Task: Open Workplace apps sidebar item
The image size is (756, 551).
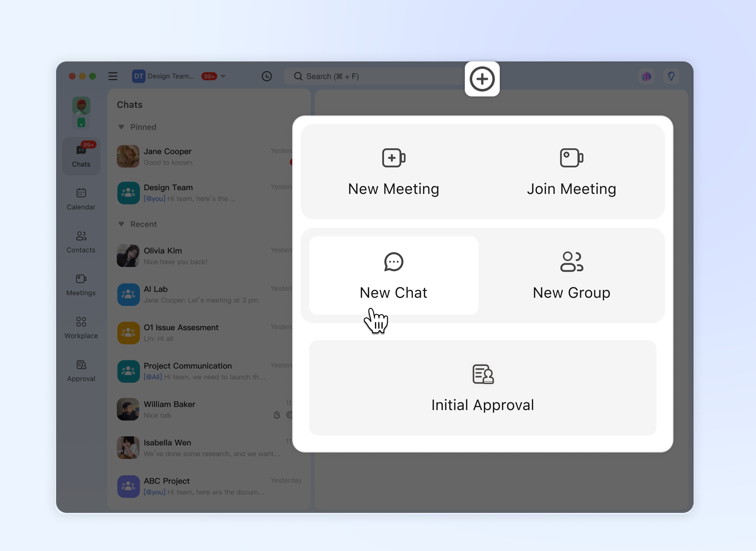Action: click(x=81, y=328)
